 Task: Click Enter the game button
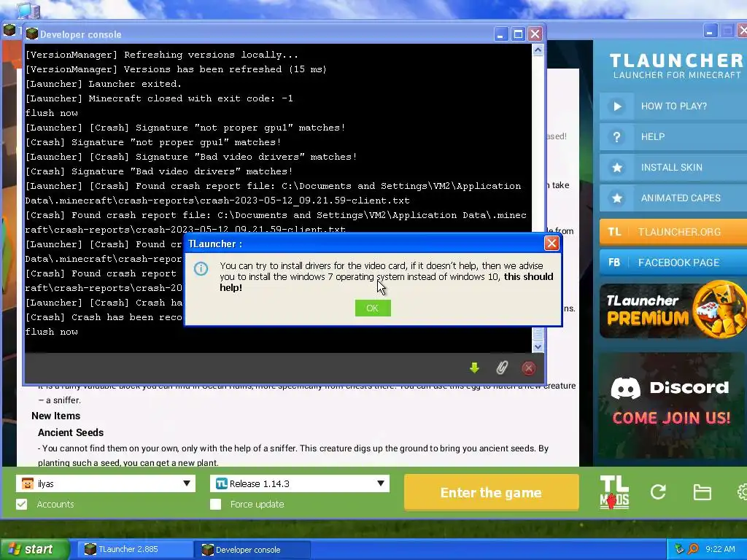[x=491, y=492]
